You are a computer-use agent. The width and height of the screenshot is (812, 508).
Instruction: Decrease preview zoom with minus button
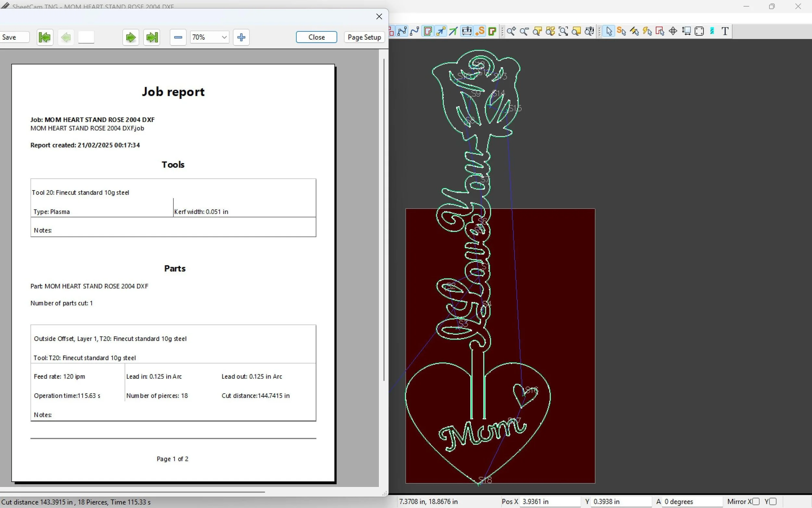coord(178,37)
